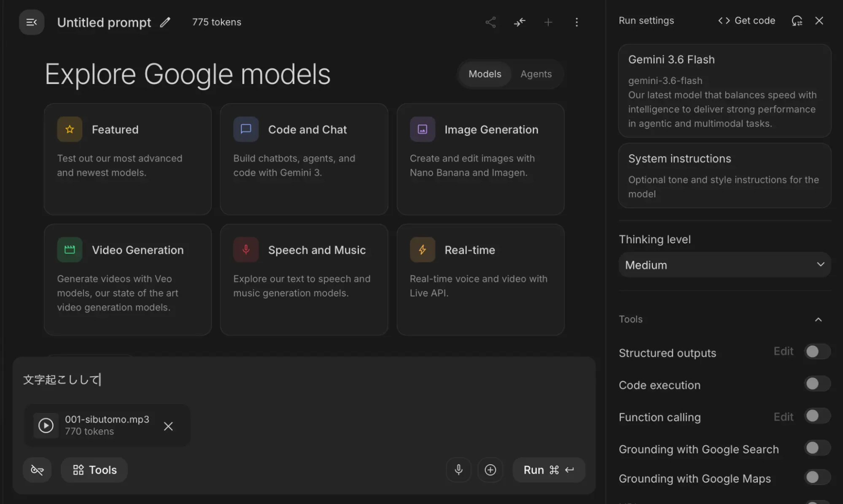843x504 pixels.
Task: Select the Gemini 3.6 Flash model card
Action: pos(724,91)
